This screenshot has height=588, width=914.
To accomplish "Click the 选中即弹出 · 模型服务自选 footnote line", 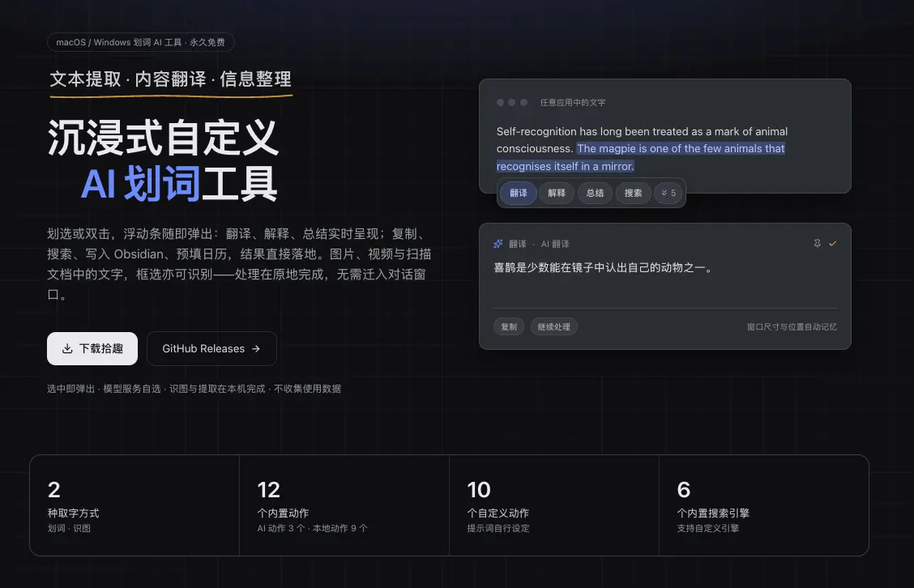I will [x=194, y=389].
